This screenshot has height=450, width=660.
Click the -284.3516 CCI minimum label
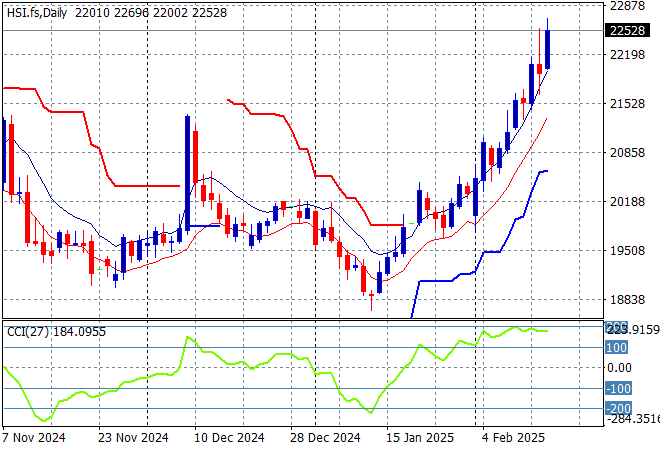[x=633, y=419]
